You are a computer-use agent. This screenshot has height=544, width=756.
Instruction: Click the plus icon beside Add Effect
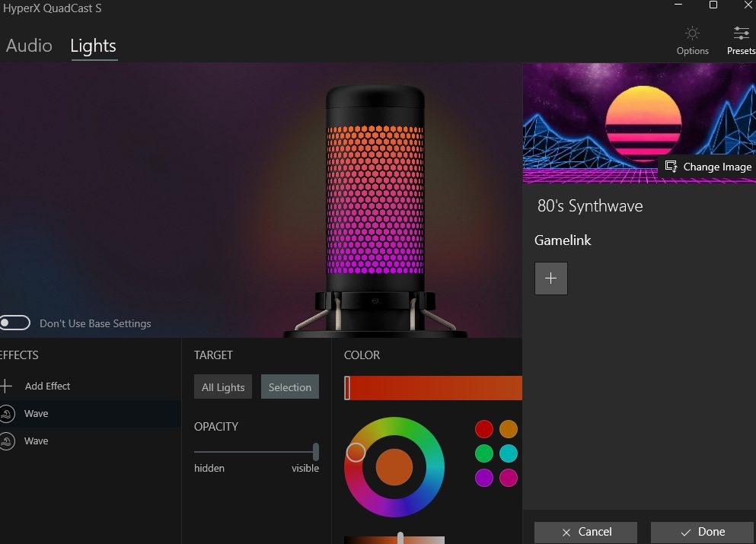click(6, 386)
